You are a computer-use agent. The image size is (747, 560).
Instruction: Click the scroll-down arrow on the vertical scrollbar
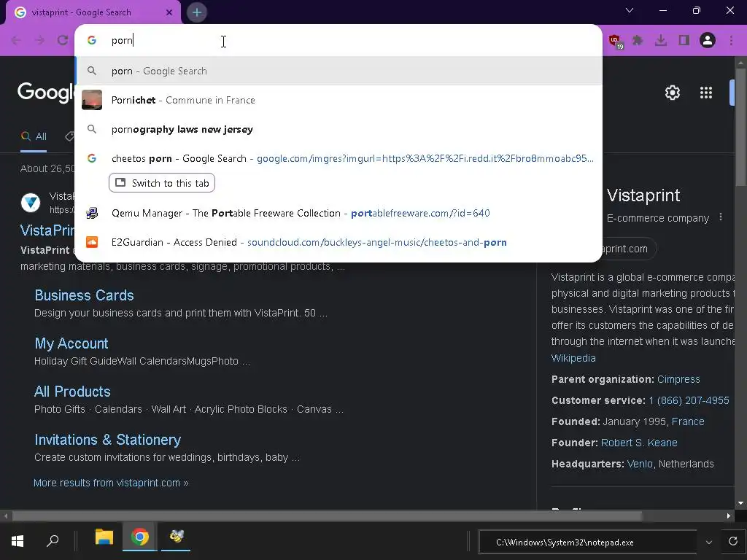tap(740, 503)
